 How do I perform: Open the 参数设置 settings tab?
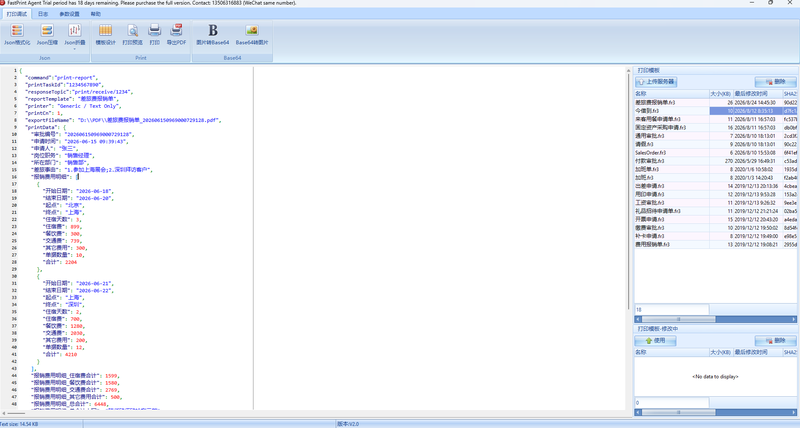point(69,14)
